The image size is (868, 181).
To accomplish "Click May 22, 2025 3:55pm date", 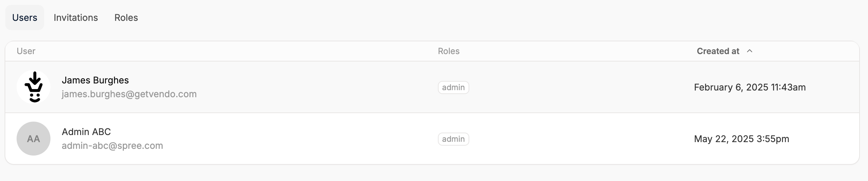I will 742,139.
